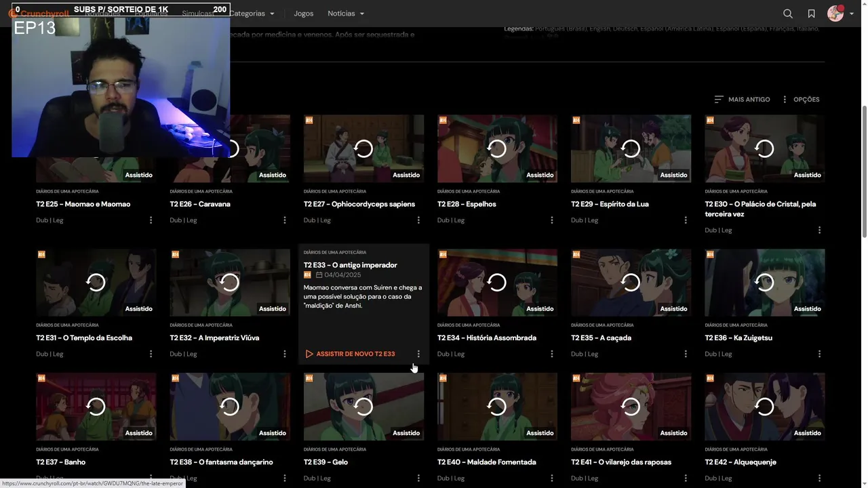
Task: Open title T2 E40 - Maldade Fomentada
Action: (487, 462)
